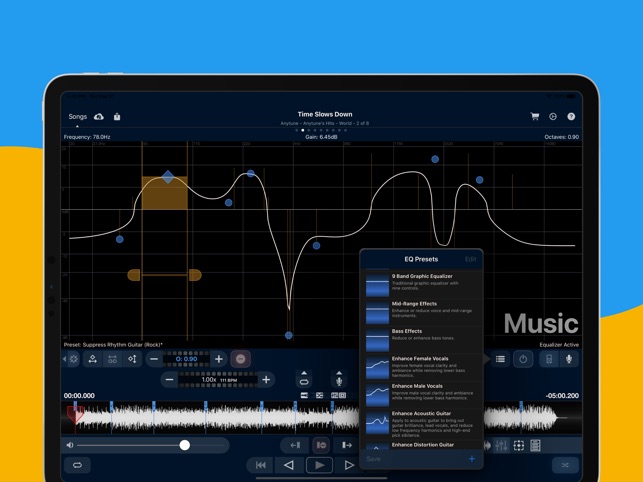The image size is (643, 482).
Task: Toggle the loop button at bottom left
Action: tap(77, 465)
